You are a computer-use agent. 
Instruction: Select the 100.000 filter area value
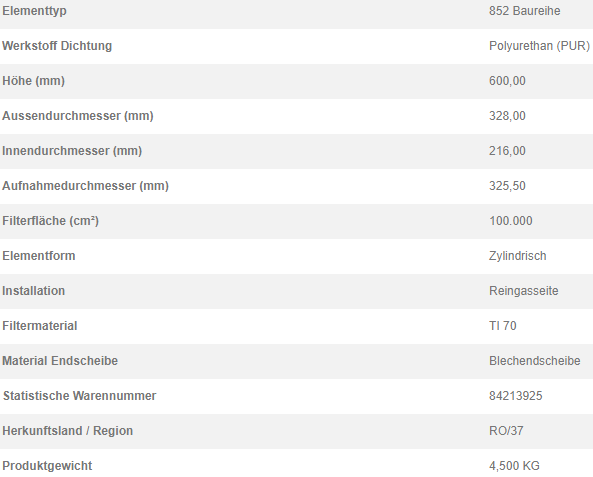pyautogui.click(x=511, y=221)
